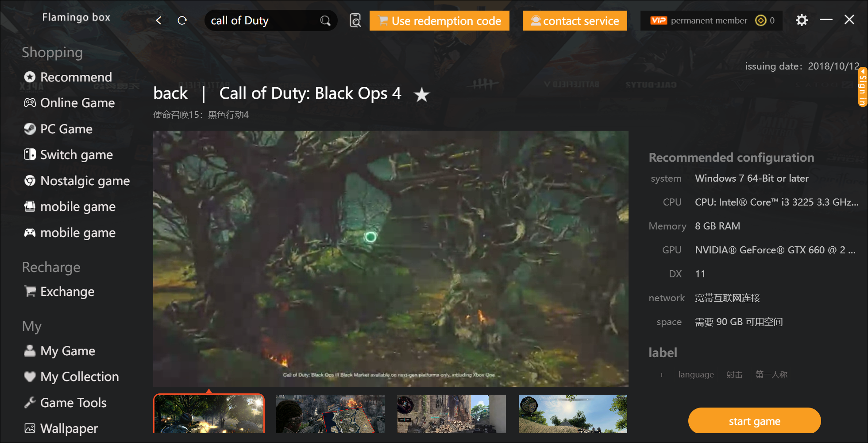Open settings via the gear icon
Viewport: 868px width, 443px height.
[x=802, y=20]
